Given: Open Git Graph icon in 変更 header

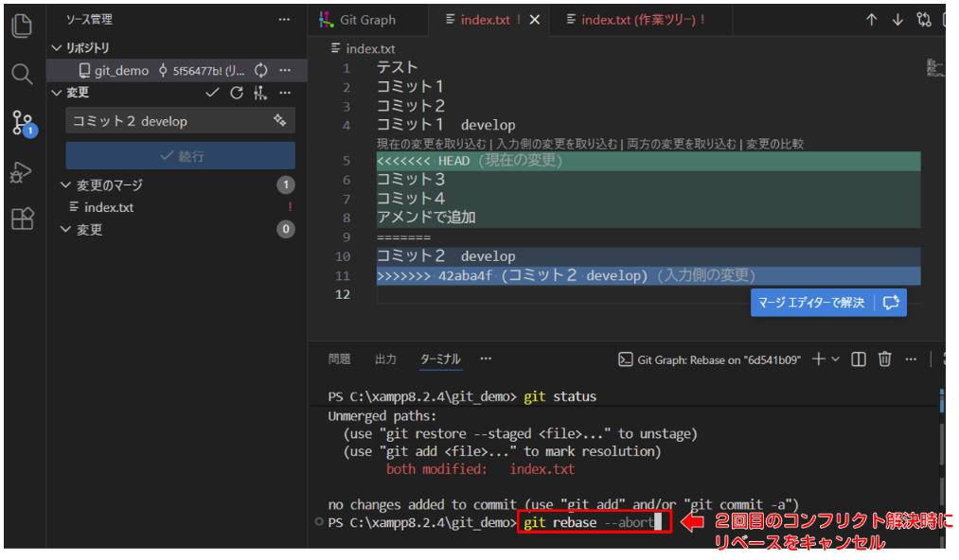Looking at the screenshot, I should (x=260, y=93).
